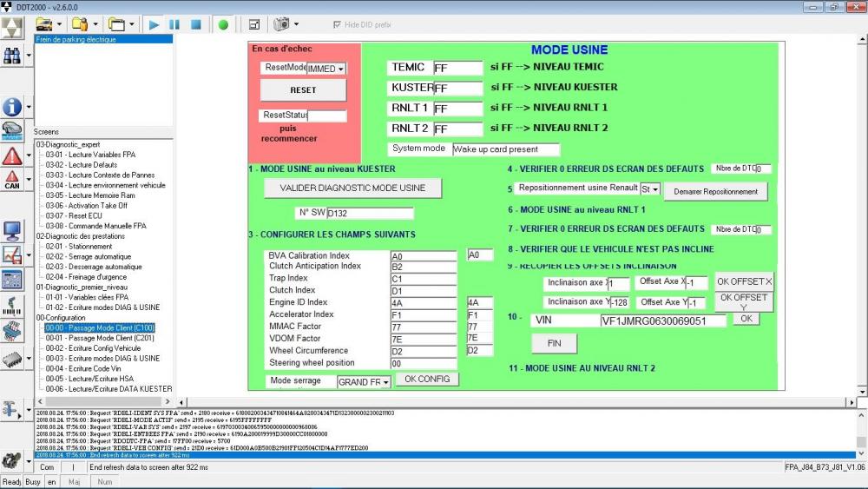
Task: Click the blue info sidebar icon
Action: [x=11, y=106]
